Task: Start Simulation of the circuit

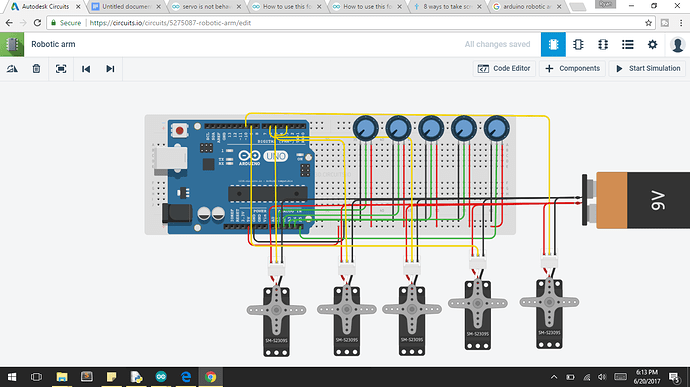Action: [x=648, y=69]
